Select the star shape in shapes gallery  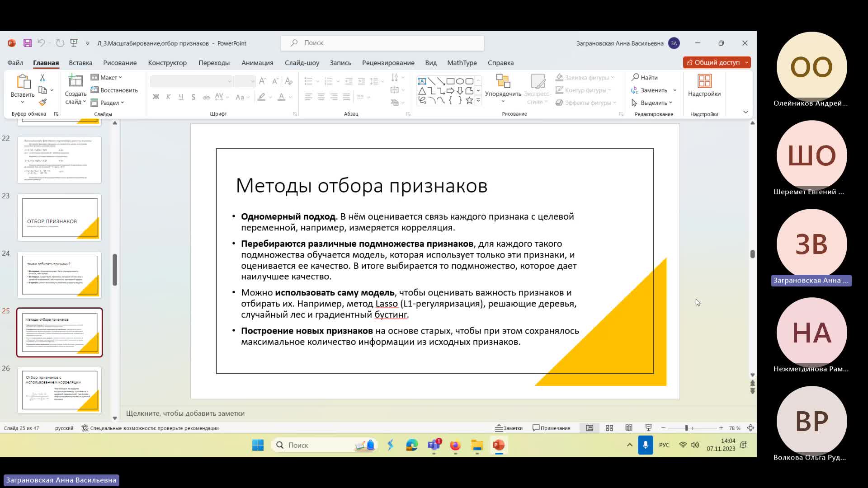[469, 100]
